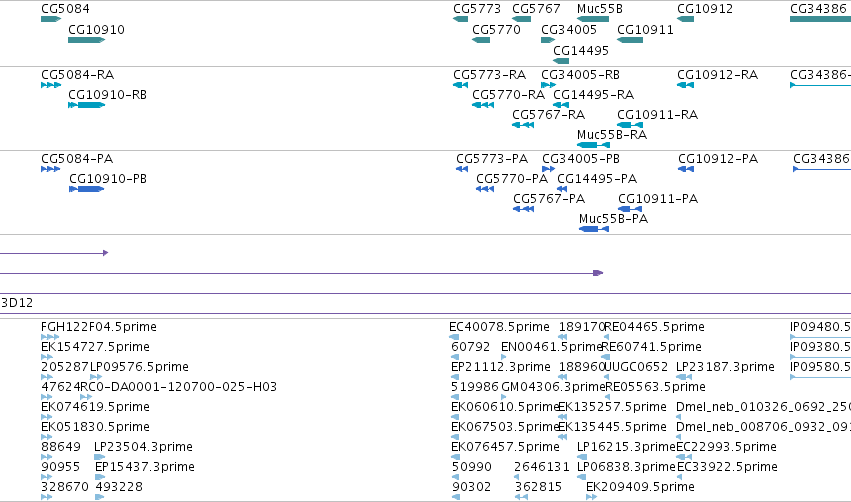
Task: Select the EP15437.3prime EST label
Action: pyautogui.click(x=144, y=467)
